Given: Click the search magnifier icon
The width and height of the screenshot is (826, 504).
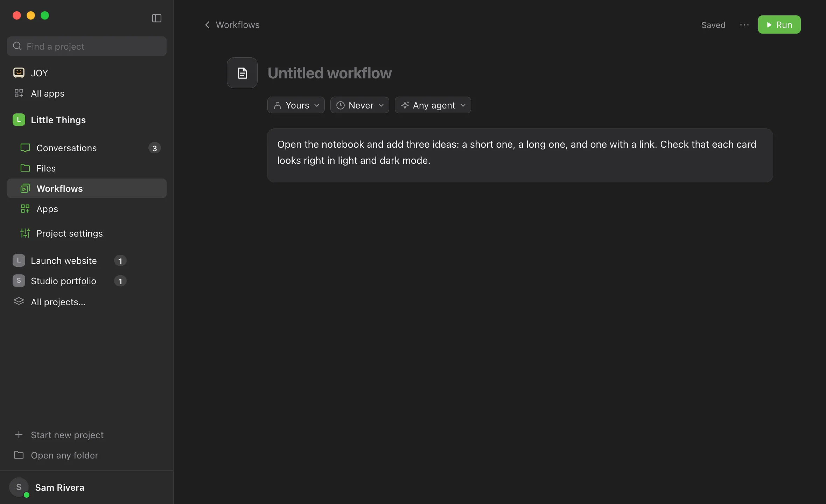Looking at the screenshot, I should pyautogui.click(x=17, y=46).
